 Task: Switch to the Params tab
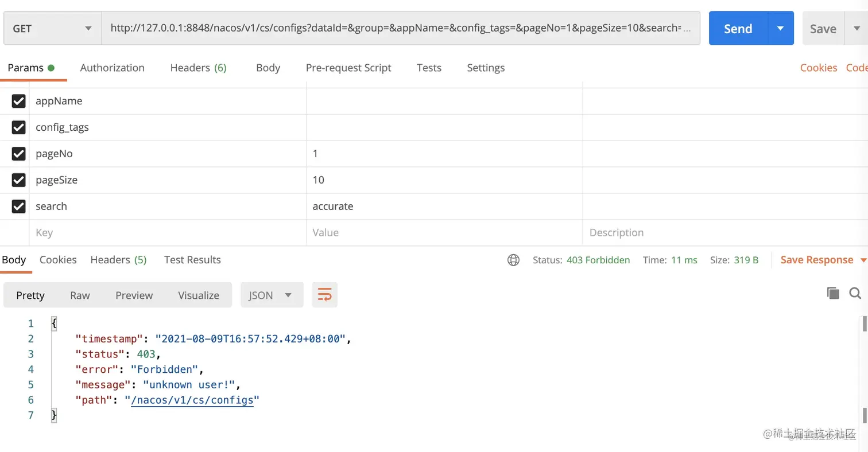pos(31,68)
